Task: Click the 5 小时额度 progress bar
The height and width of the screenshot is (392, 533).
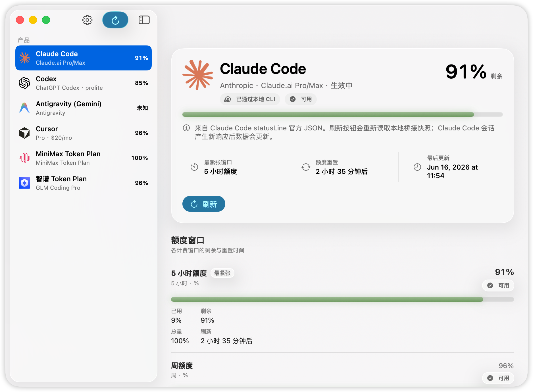Action: (342, 299)
